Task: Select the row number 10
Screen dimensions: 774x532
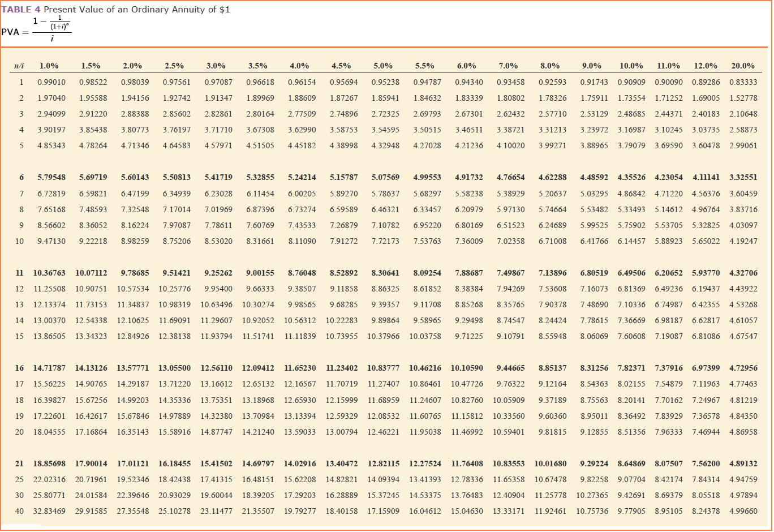Action: click(x=19, y=240)
